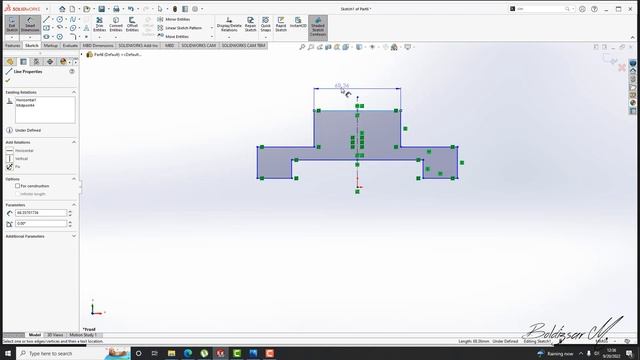Open Display/Delete Relations
The height and width of the screenshot is (360, 640).
(x=229, y=24)
